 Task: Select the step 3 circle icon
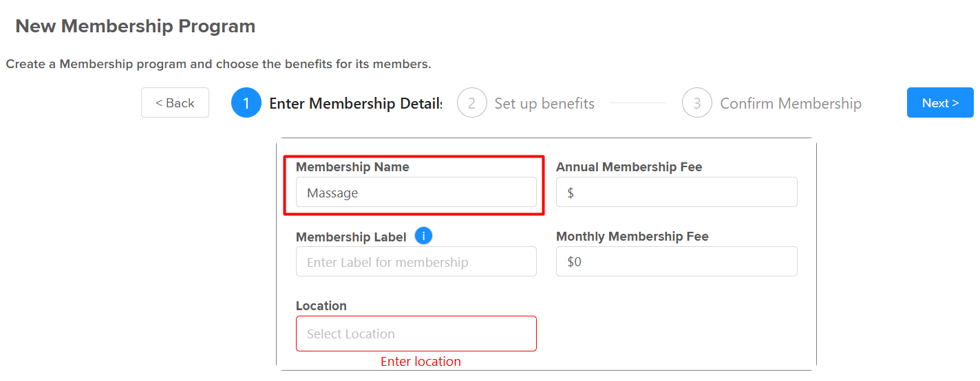[697, 103]
